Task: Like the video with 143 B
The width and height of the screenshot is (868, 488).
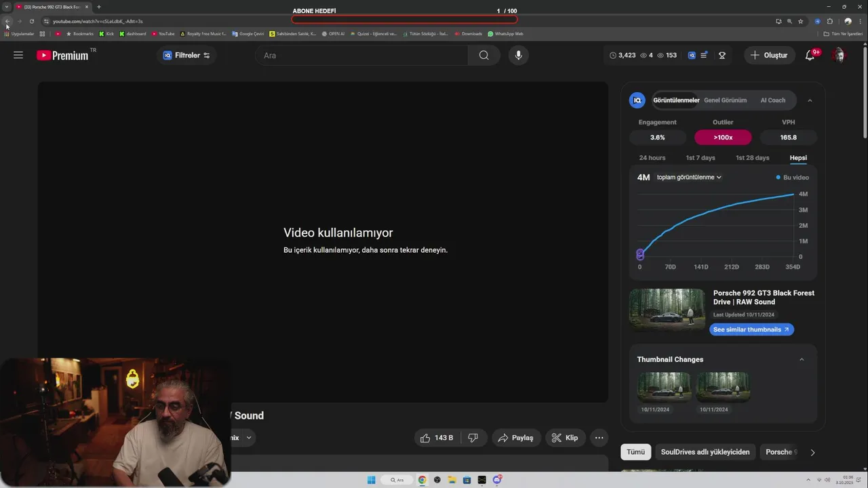Action: (x=437, y=438)
